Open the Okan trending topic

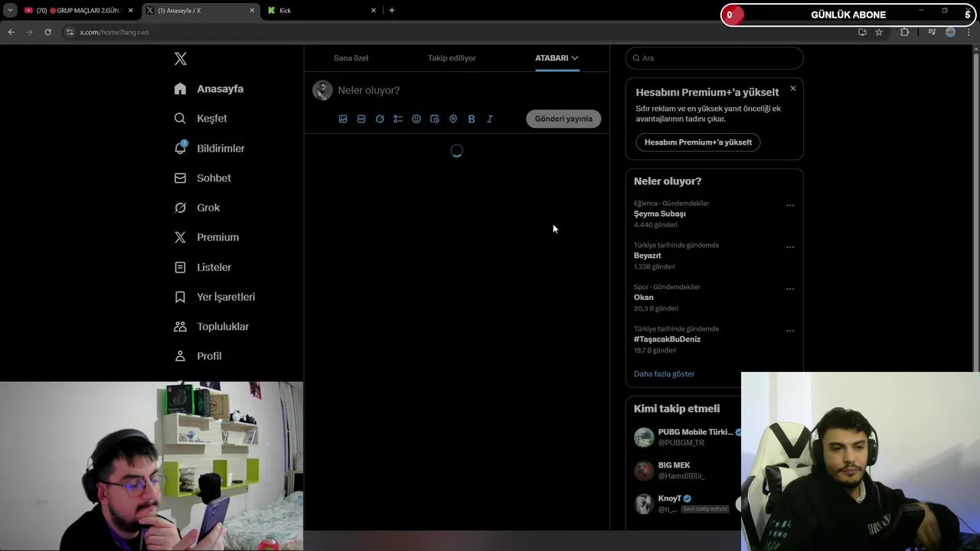[644, 298]
